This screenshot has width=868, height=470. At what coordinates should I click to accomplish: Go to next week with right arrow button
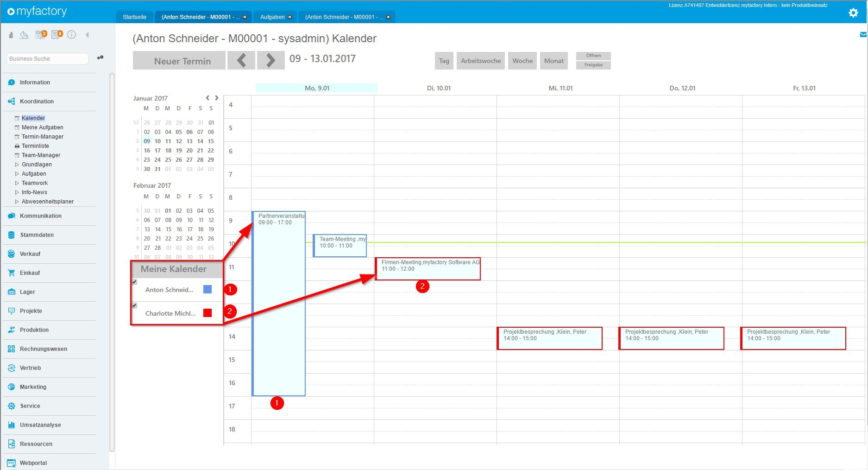coord(271,60)
